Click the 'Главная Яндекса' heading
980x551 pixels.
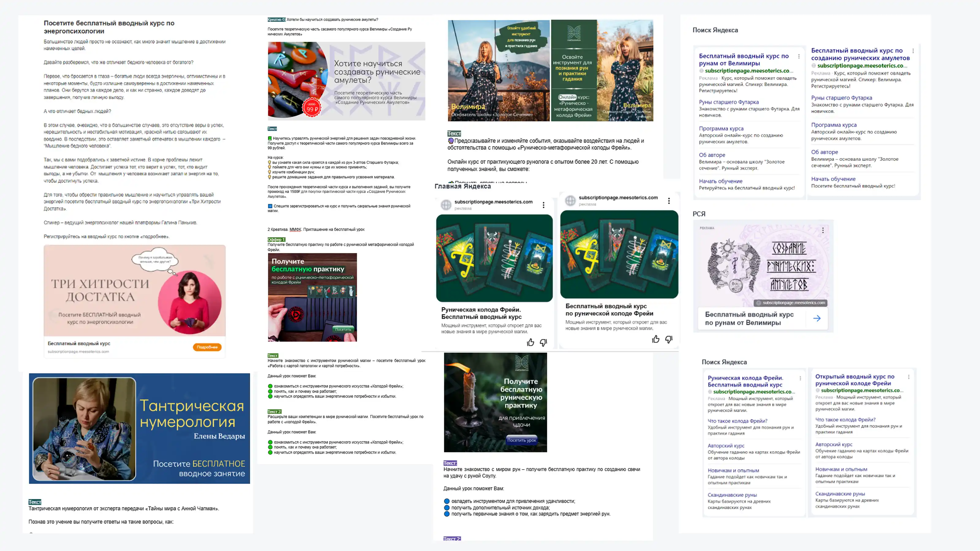tap(463, 186)
